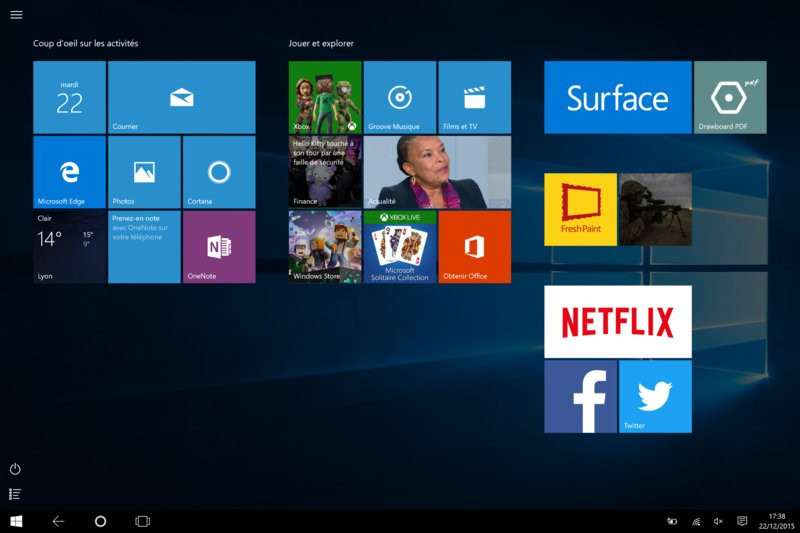
Task: Click the Obtenir Office tile
Action: coord(474,247)
